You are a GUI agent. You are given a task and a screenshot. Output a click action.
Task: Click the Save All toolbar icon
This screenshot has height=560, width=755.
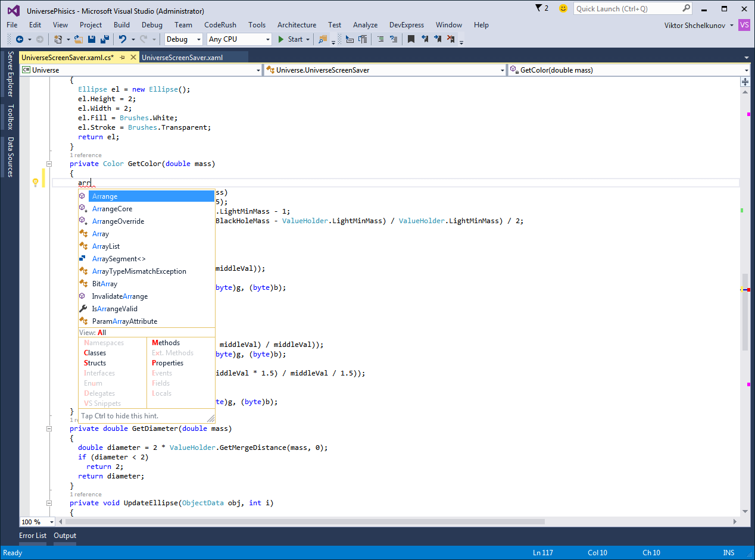point(104,39)
